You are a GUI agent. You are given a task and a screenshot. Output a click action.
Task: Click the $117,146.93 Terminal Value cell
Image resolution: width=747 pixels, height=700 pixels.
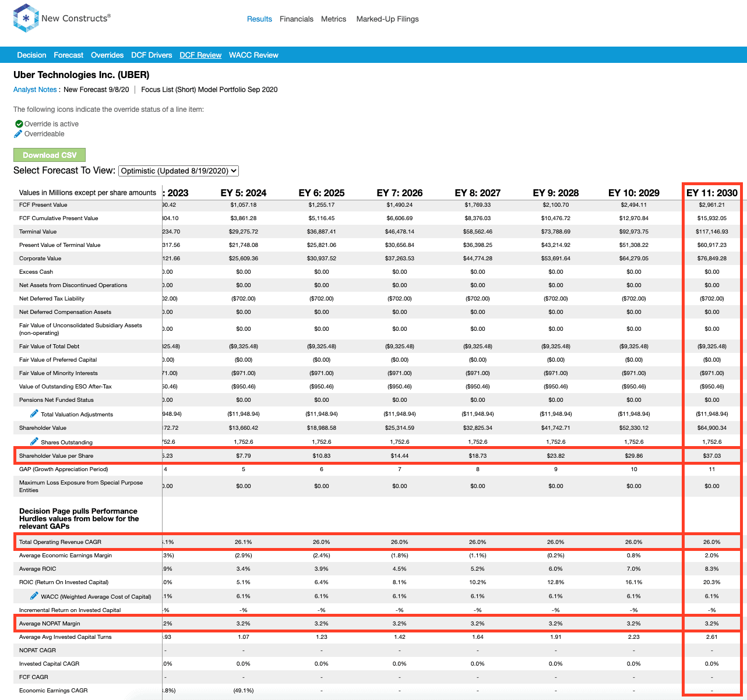pyautogui.click(x=712, y=231)
